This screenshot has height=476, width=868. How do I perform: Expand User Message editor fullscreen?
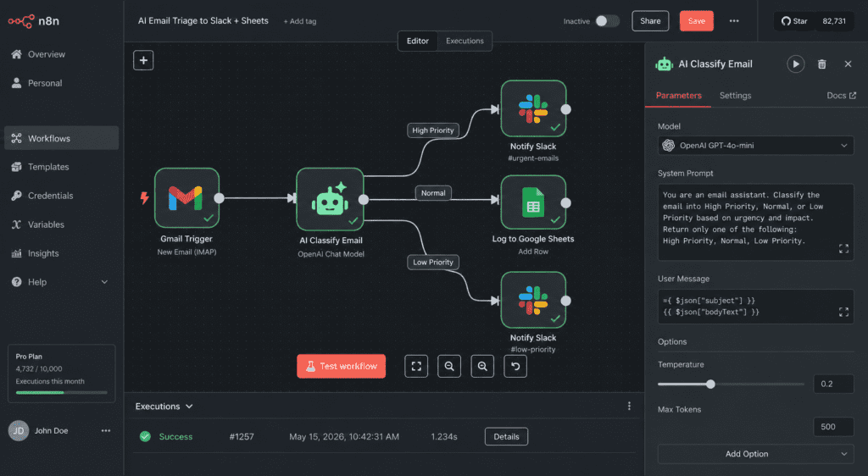(x=843, y=313)
